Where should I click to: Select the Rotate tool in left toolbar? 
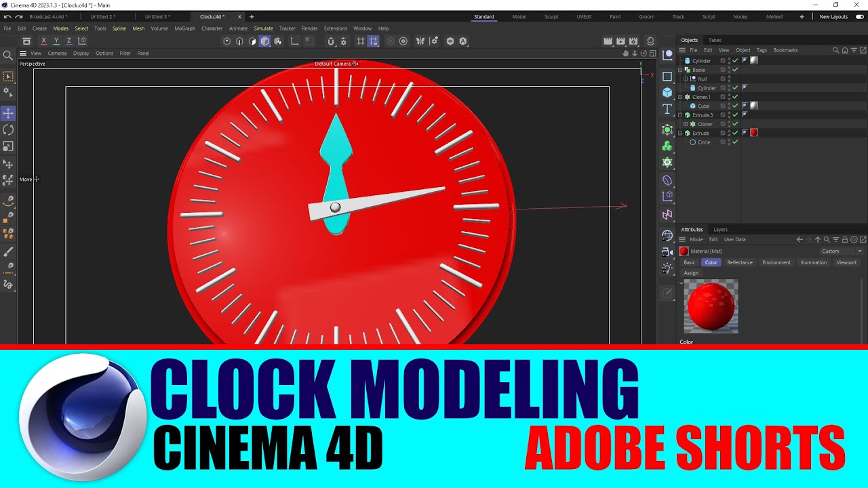(8, 129)
